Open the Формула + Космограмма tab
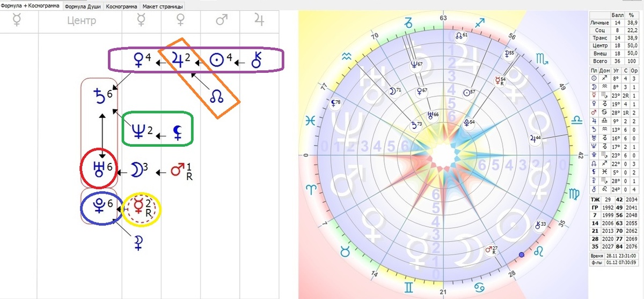Image resolution: width=644 pixels, height=299 pixels. 31,7
